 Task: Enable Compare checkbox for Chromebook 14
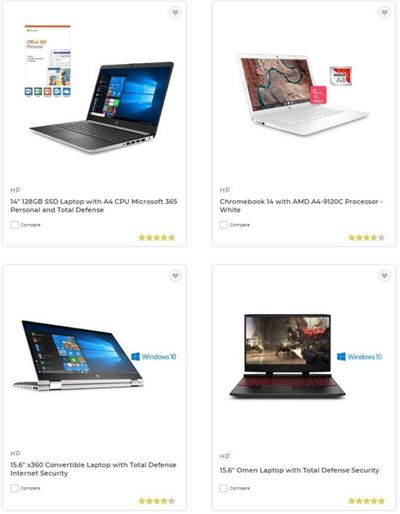(224, 225)
